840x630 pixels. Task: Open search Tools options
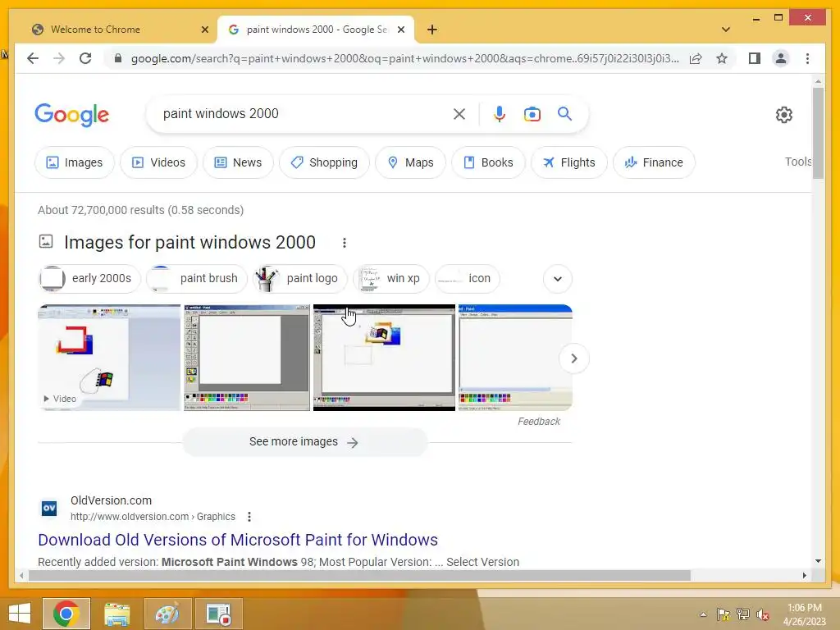tap(797, 162)
